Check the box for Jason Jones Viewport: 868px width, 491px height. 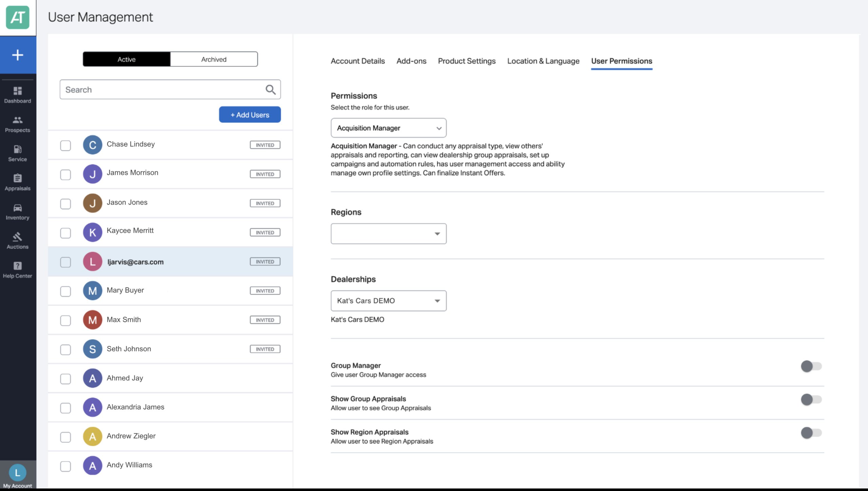[65, 204]
